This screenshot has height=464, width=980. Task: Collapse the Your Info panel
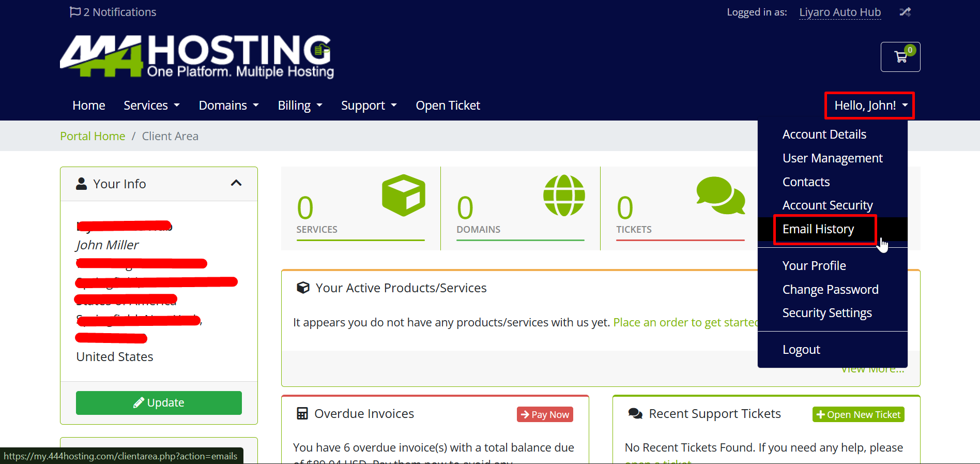(x=236, y=183)
